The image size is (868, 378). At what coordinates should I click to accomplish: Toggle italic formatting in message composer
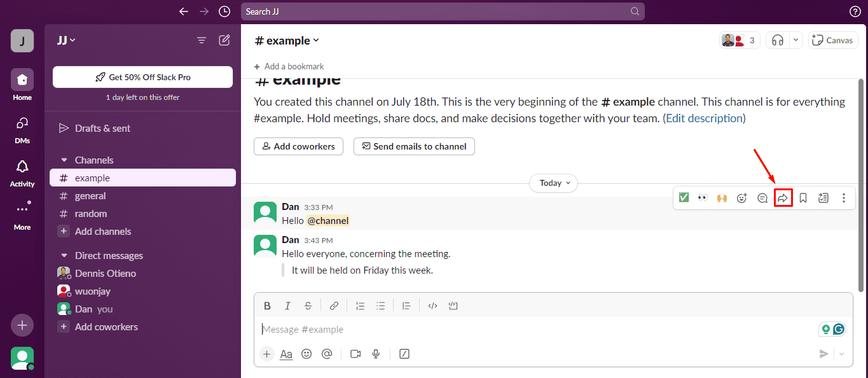pos(287,305)
